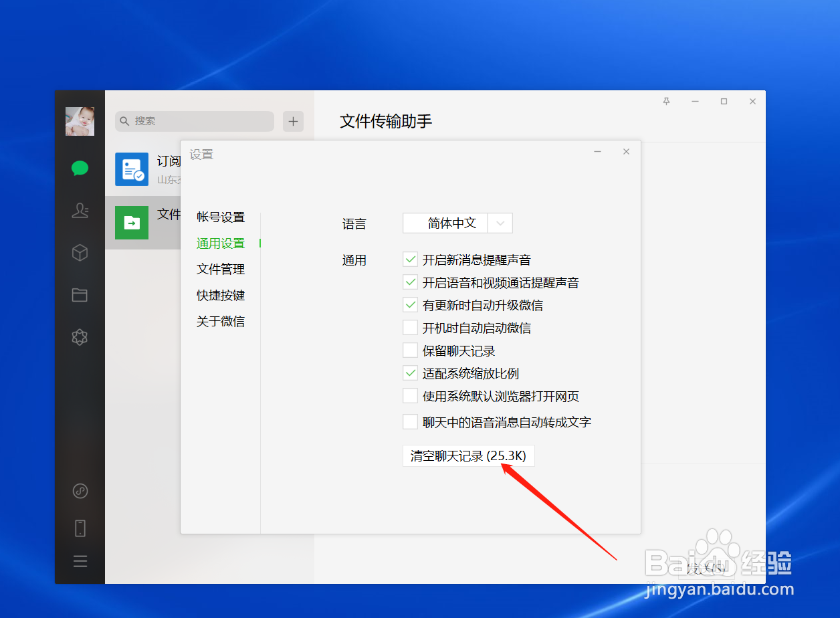
Task: Open the Contacts icon in the sidebar
Action: click(x=80, y=211)
